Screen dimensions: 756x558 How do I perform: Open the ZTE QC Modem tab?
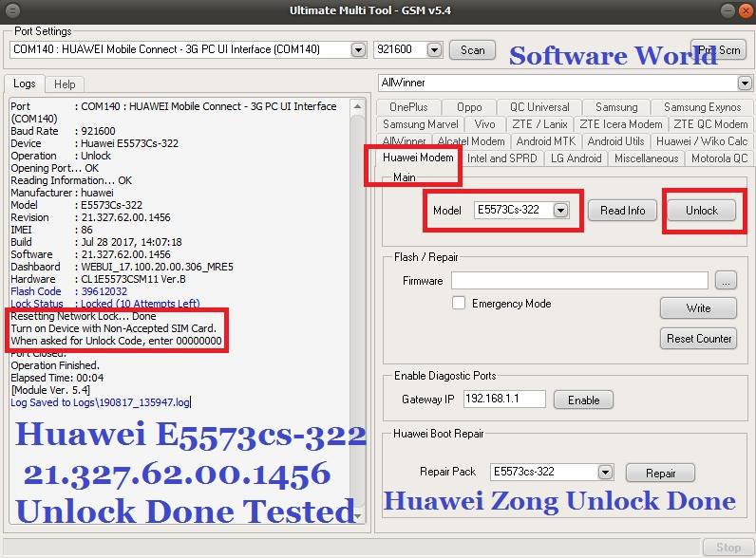point(710,124)
